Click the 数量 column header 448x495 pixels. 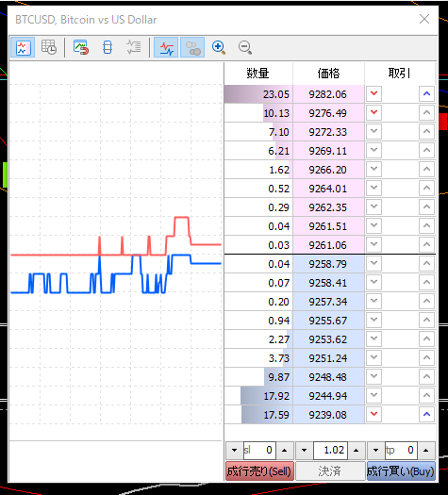257,74
